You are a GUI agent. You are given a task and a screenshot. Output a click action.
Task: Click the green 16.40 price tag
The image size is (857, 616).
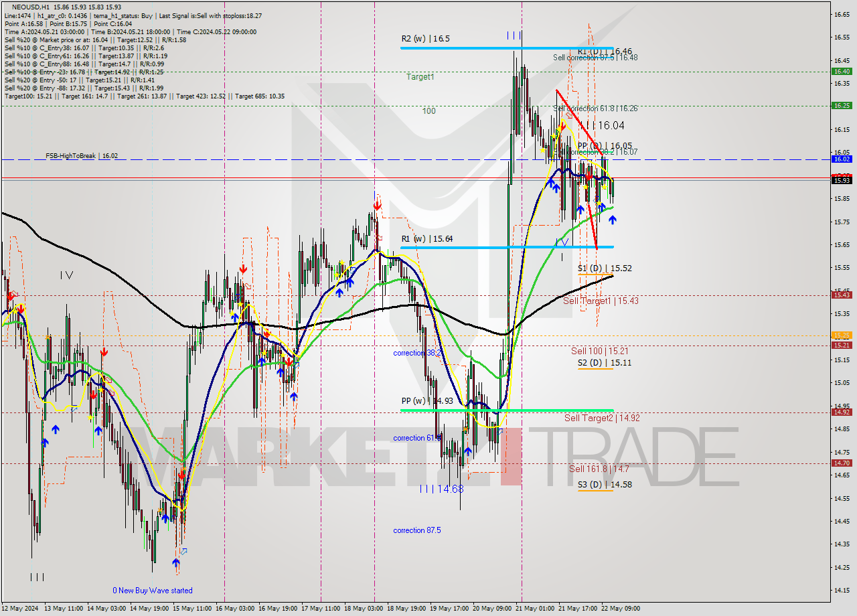coord(842,72)
